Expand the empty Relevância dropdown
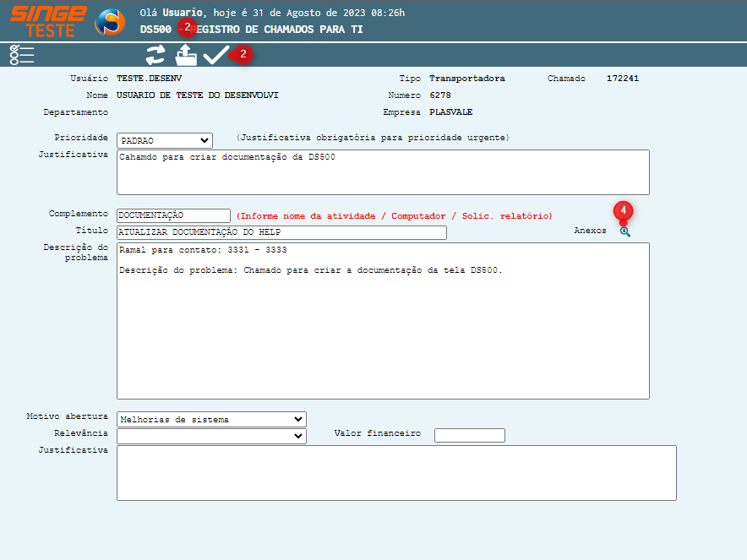 pyautogui.click(x=211, y=436)
